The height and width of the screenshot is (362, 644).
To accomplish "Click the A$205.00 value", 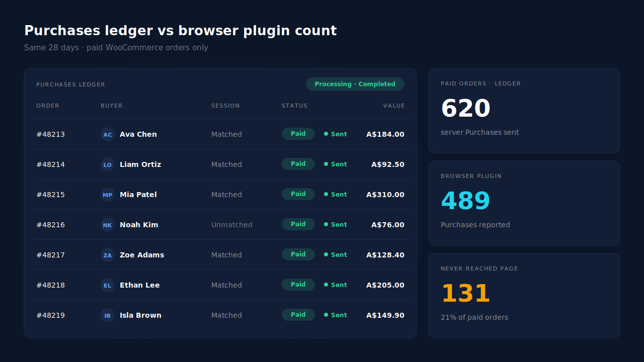I will (x=385, y=285).
